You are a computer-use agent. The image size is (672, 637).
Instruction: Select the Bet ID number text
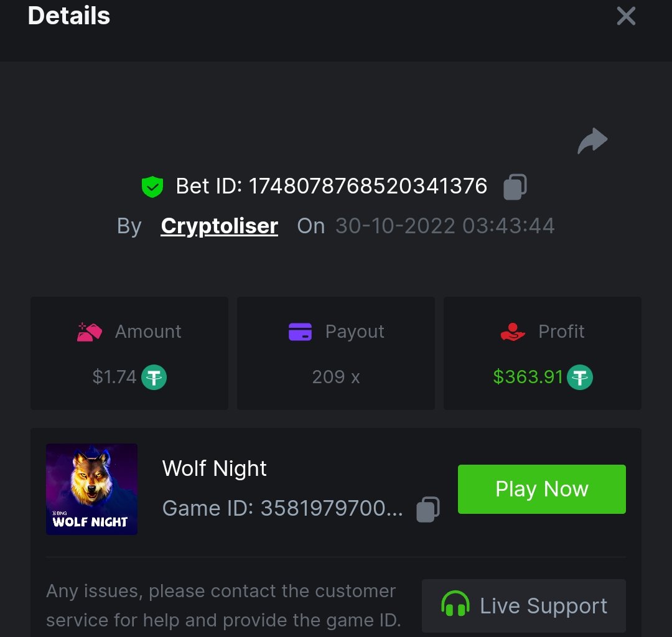(x=368, y=186)
